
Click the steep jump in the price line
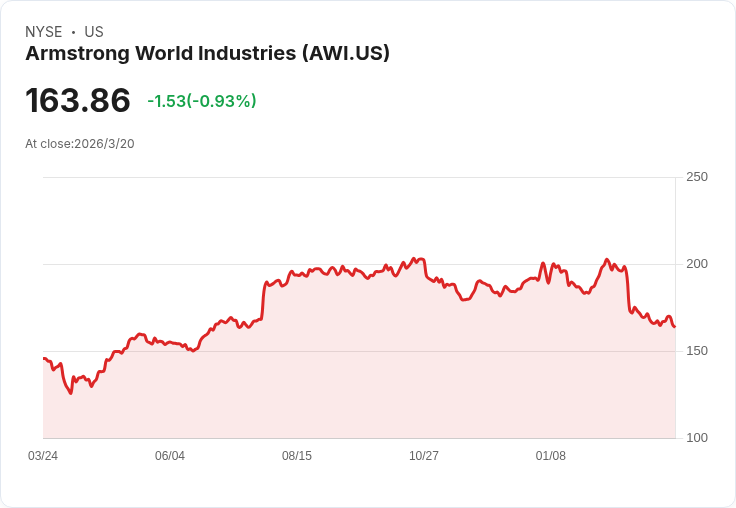[x=264, y=300]
